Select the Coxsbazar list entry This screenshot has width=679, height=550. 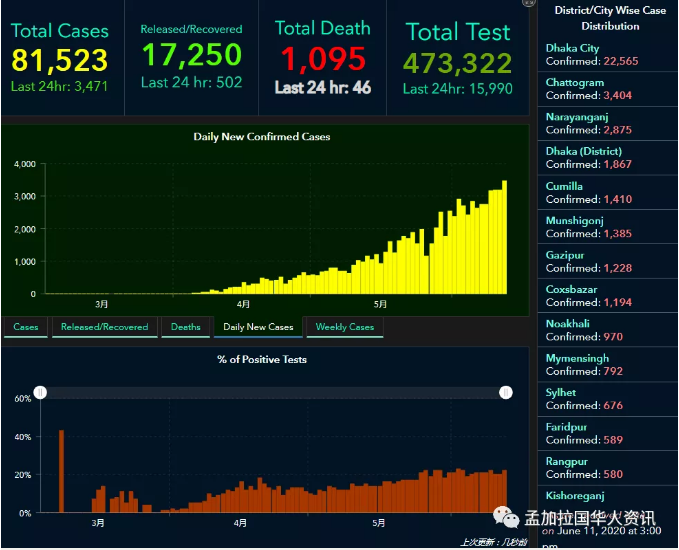(x=608, y=296)
